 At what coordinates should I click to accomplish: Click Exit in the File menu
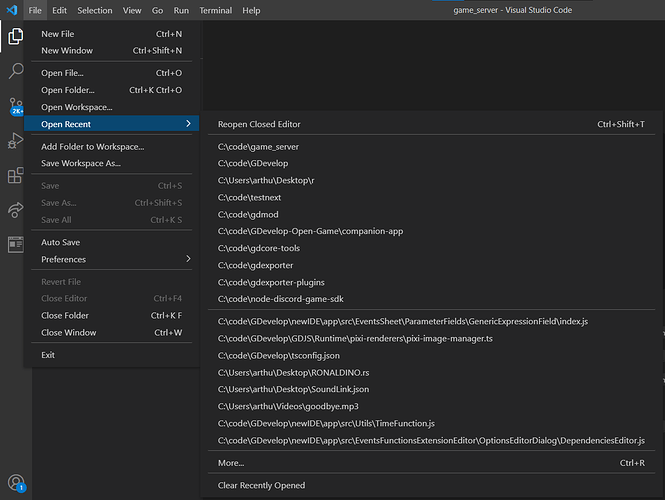coord(112,355)
